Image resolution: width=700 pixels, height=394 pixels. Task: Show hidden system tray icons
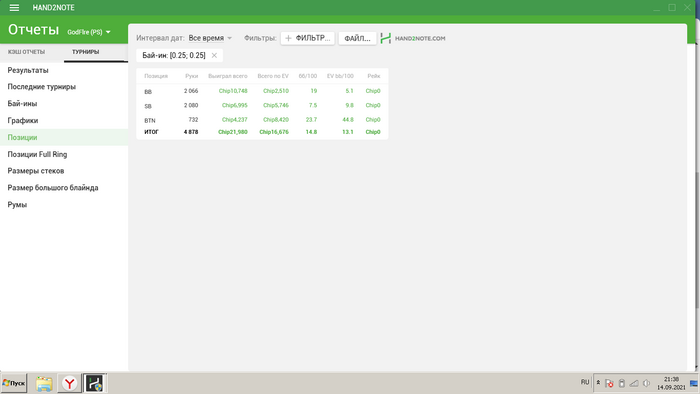coord(598,382)
